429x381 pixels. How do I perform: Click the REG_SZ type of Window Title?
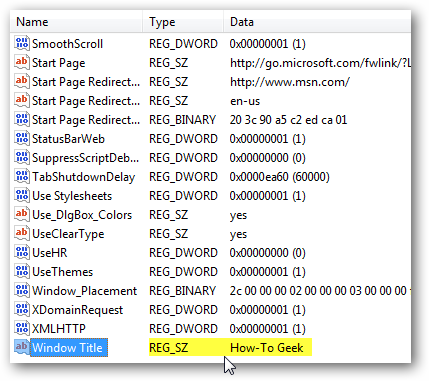tap(168, 348)
